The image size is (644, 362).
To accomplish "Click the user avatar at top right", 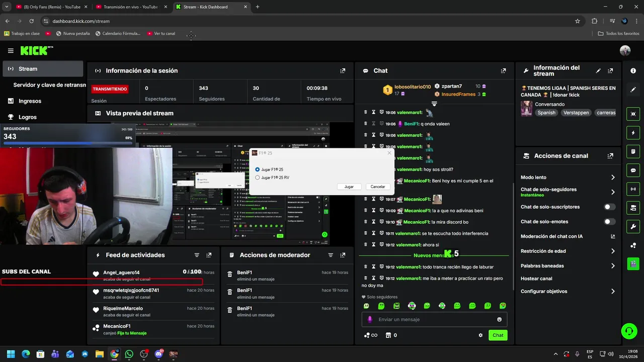I will pyautogui.click(x=625, y=51).
